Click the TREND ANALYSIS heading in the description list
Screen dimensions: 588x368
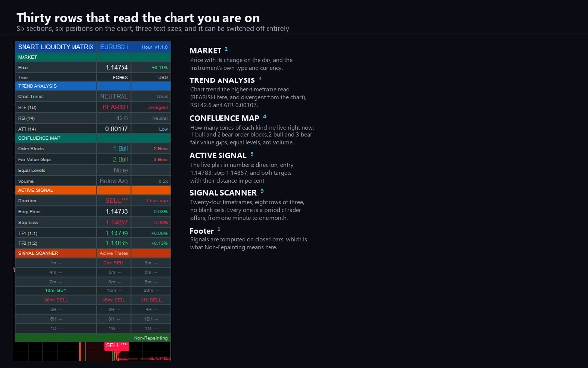coord(222,80)
